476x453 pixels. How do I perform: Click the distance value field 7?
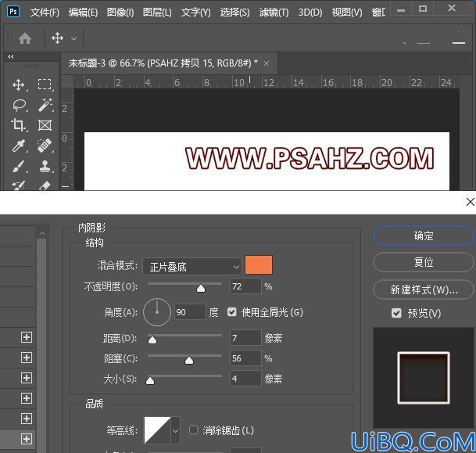click(245, 338)
